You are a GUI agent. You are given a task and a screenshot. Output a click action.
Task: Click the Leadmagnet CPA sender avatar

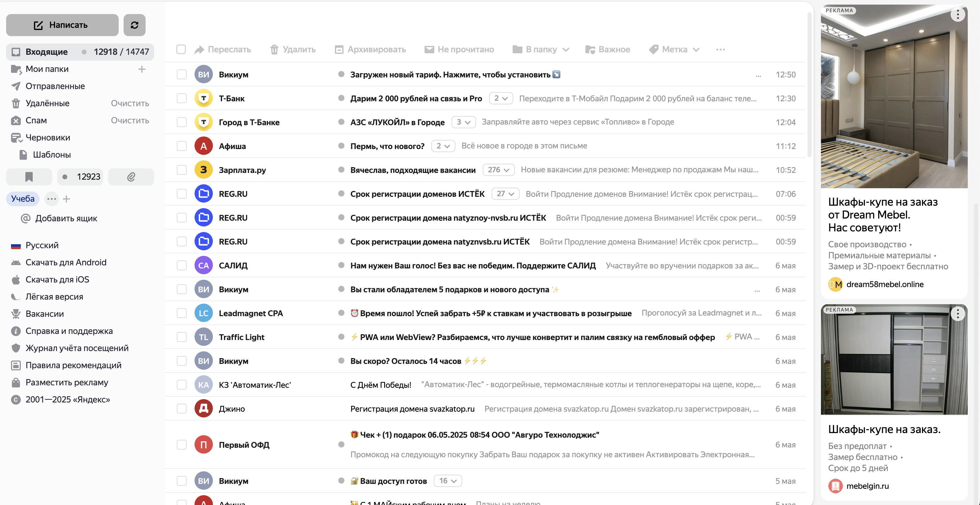[203, 313]
